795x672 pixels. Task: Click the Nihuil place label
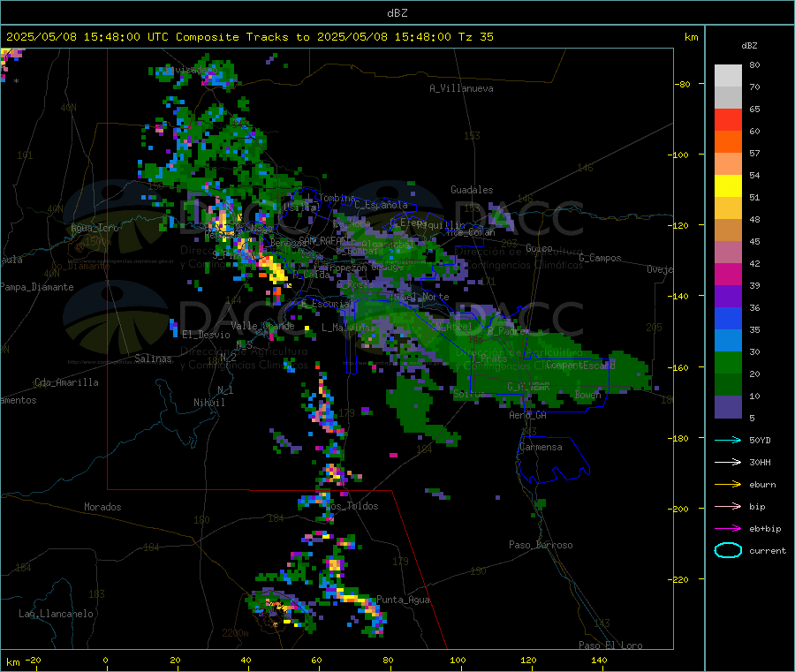click(208, 403)
